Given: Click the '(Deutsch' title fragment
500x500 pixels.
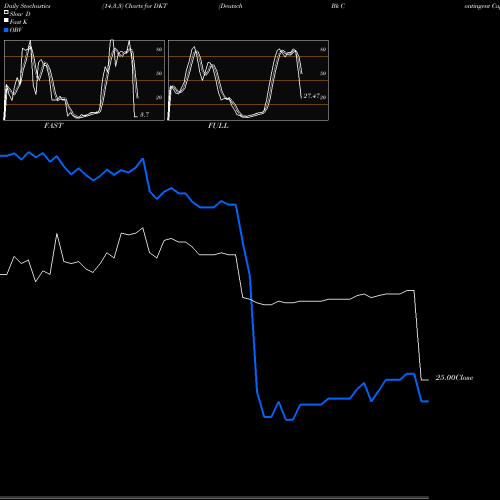Looking at the screenshot, I should click(230, 6).
